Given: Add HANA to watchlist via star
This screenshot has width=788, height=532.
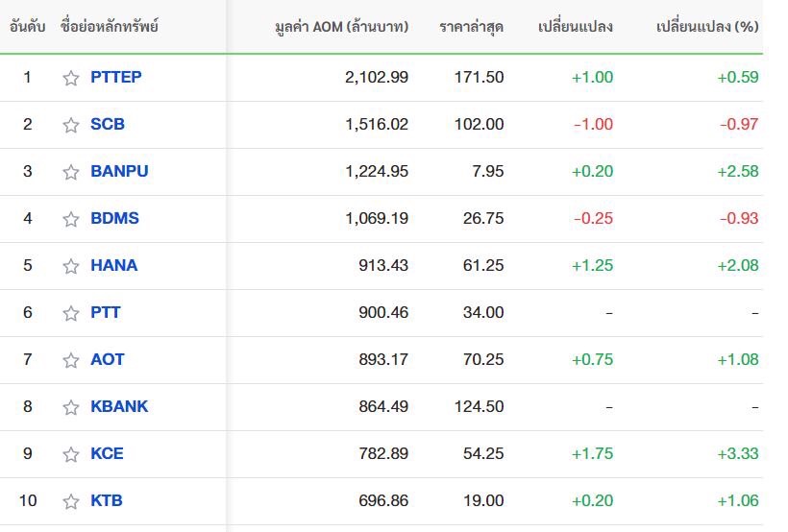Looking at the screenshot, I should click(71, 266).
